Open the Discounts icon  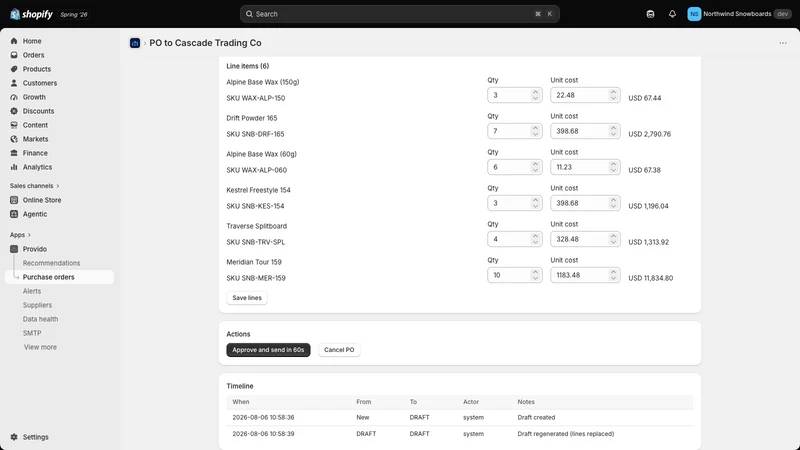pos(14,111)
